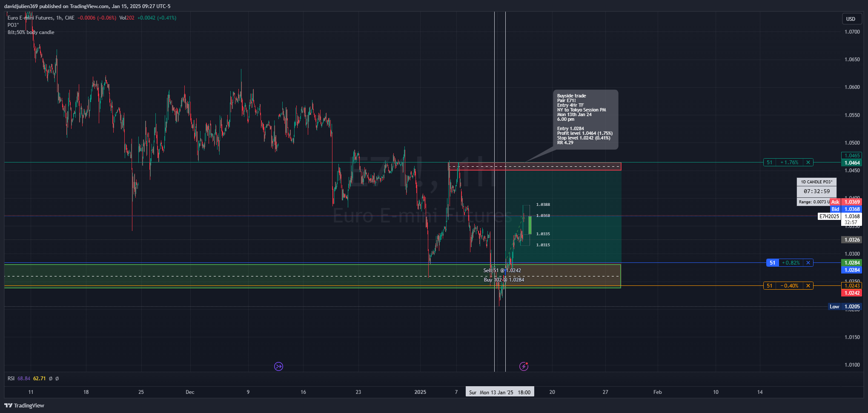
Task: Cancel the stop order -0.40% with X
Action: 808,286
